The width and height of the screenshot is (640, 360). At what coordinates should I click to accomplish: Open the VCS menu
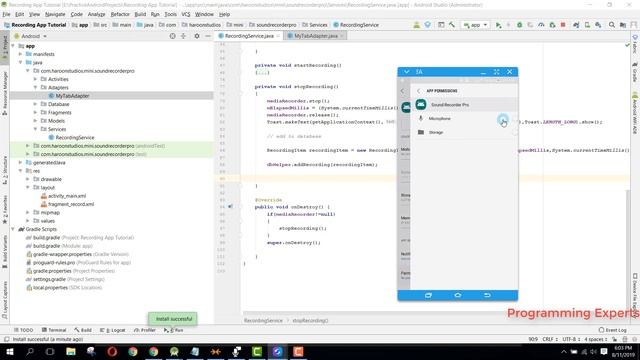coord(186,14)
